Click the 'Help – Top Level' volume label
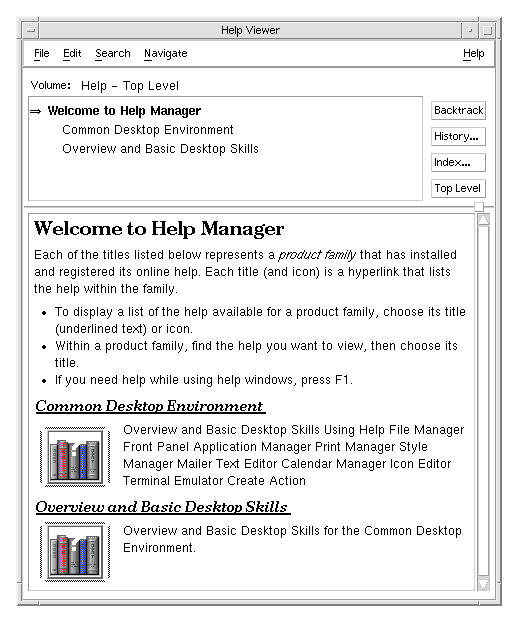The height and width of the screenshot is (622, 518). [130, 86]
